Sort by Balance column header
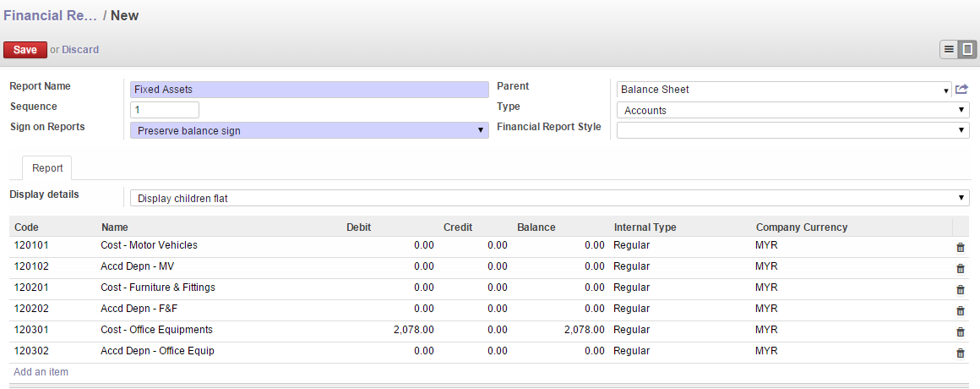This screenshot has height=389, width=980. pos(536,227)
